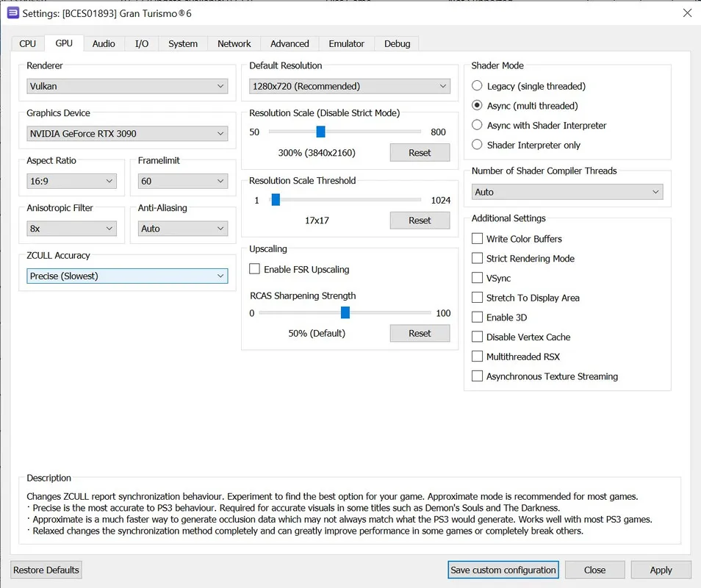This screenshot has height=588, width=701.
Task: Reset the Resolution Scale value
Action: 420,152
